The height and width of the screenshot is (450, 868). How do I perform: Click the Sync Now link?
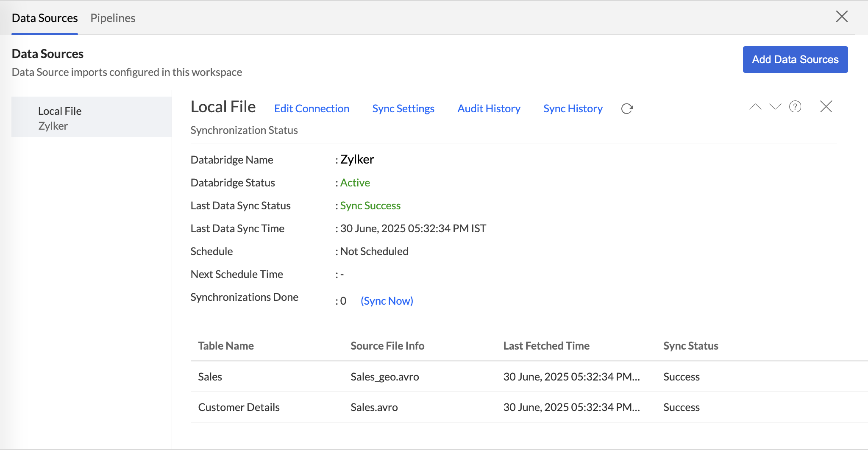point(387,301)
